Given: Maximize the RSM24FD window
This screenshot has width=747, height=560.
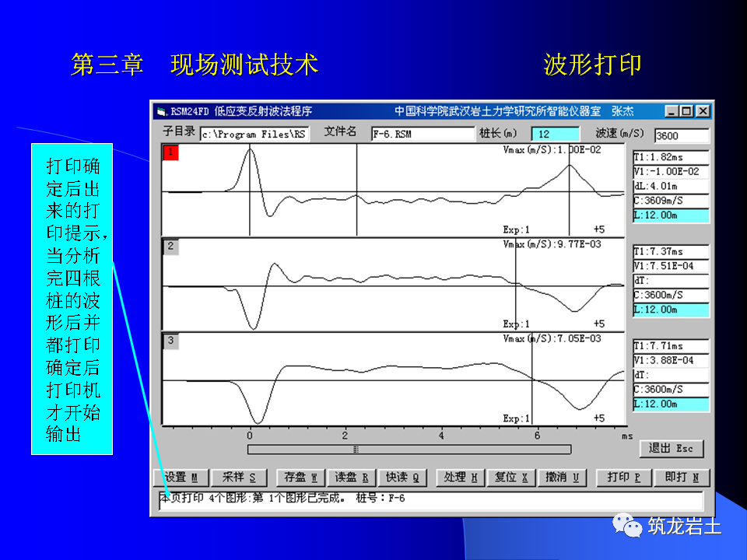Looking at the screenshot, I should pyautogui.click(x=686, y=111).
